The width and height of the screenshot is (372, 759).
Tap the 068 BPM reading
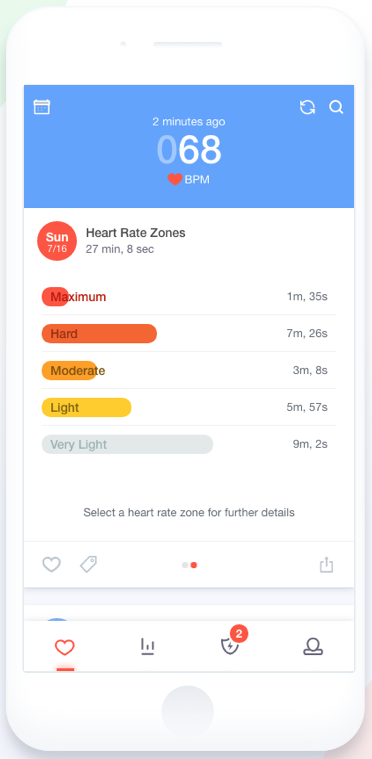click(x=189, y=150)
